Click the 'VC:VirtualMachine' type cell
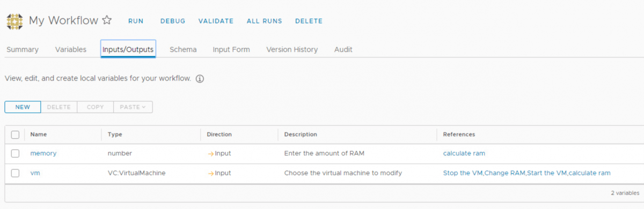644x209 pixels. [x=137, y=173]
